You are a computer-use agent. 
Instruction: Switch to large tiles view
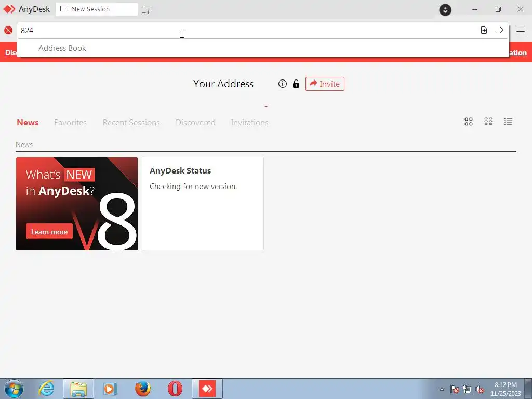tap(469, 122)
